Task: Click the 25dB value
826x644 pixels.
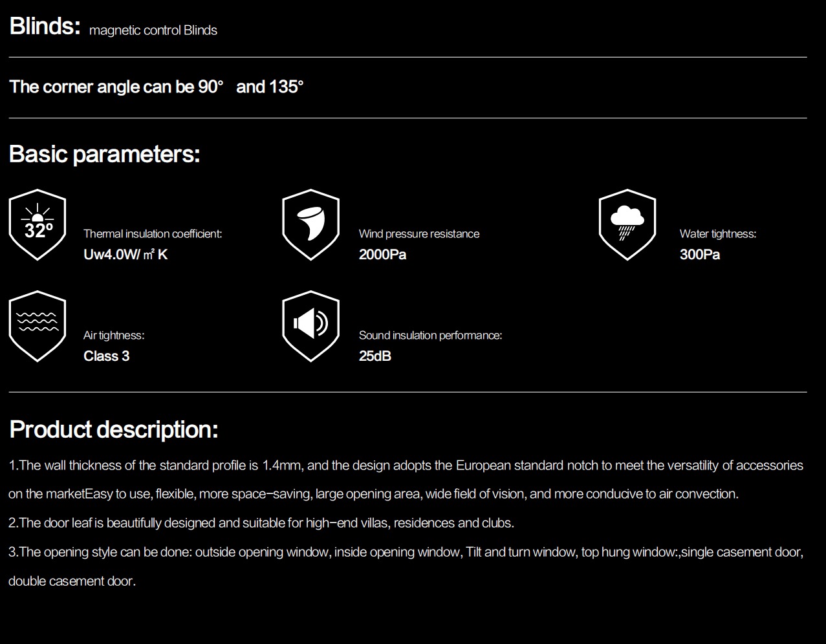Action: (375, 356)
